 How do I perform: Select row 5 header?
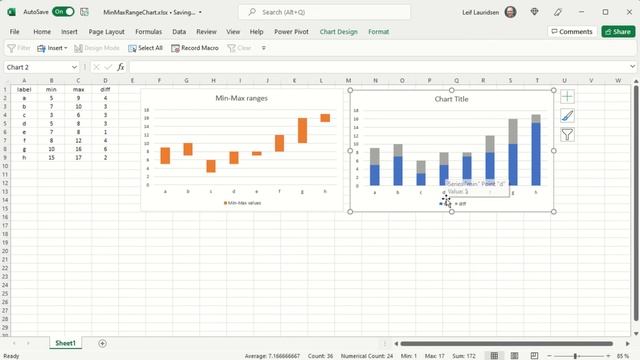[x=5, y=123]
